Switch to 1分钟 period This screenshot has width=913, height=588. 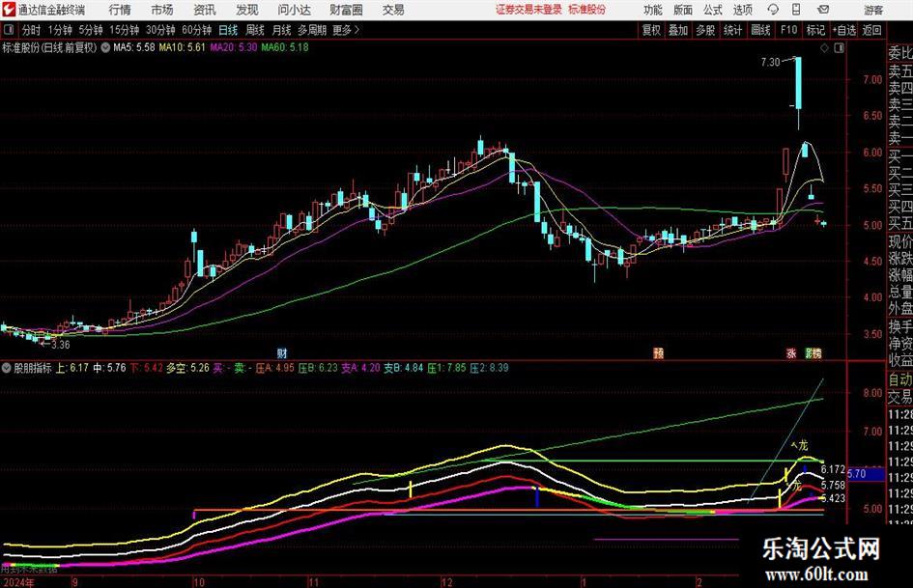(60, 30)
